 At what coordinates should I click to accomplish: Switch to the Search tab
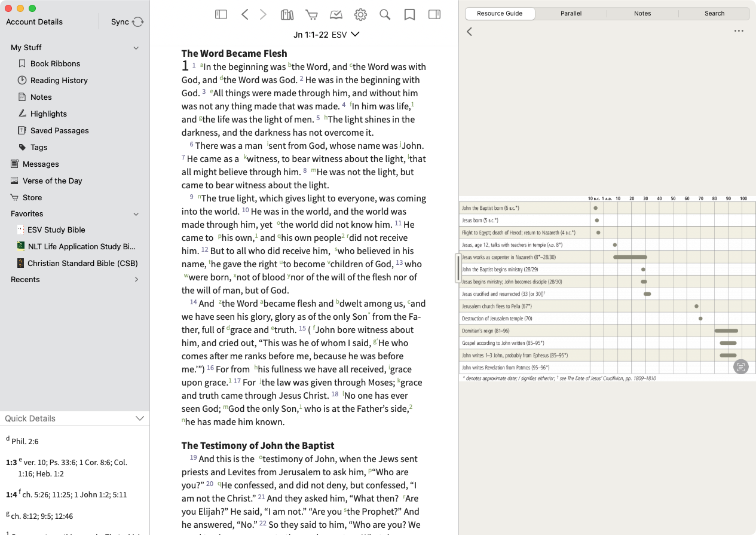point(714,13)
